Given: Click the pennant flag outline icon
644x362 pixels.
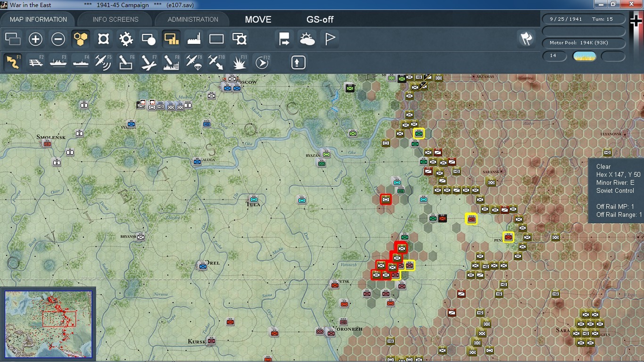Looking at the screenshot, I should (x=330, y=39).
